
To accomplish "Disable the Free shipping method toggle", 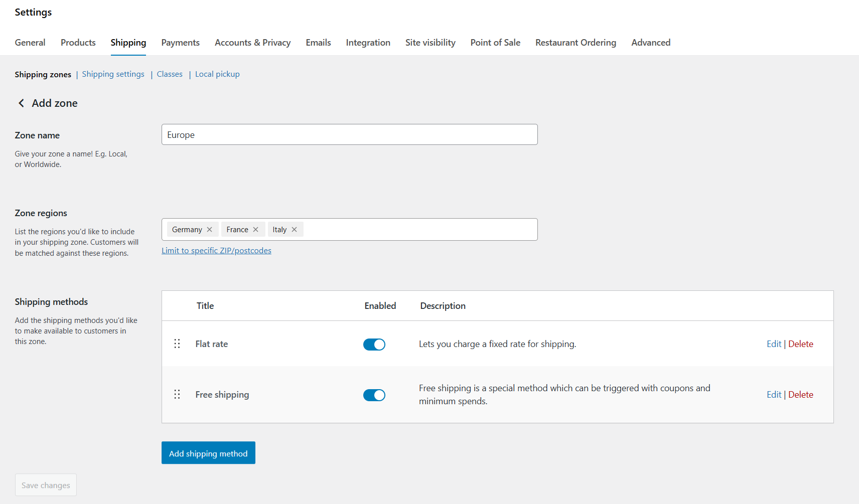I will [x=374, y=395].
